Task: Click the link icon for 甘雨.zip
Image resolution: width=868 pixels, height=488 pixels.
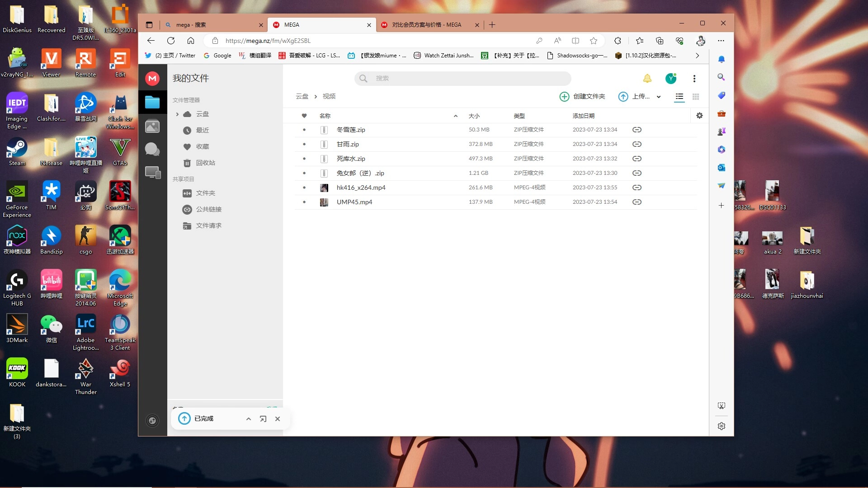Action: click(637, 144)
